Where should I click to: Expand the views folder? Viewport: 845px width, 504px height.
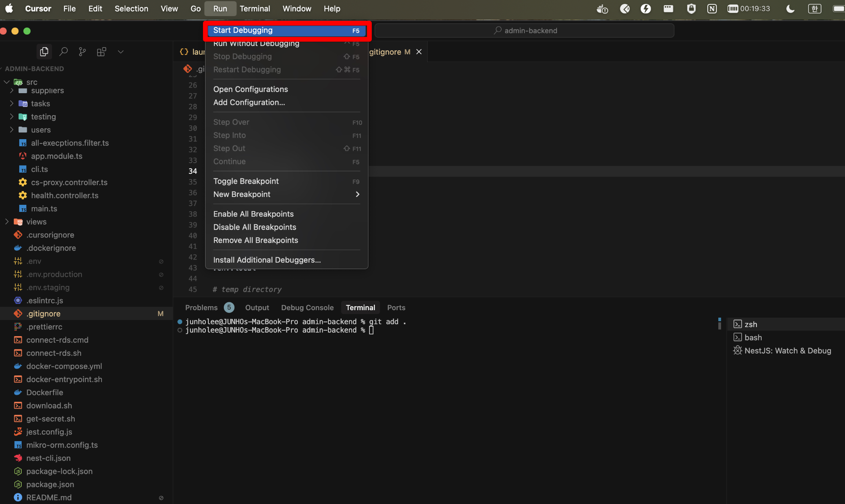click(x=36, y=222)
